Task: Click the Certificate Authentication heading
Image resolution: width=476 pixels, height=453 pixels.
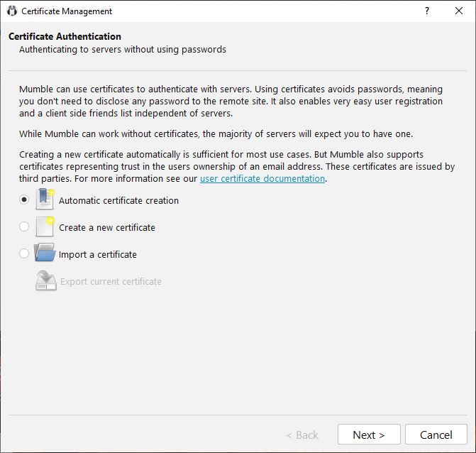Action: pyautogui.click(x=65, y=36)
